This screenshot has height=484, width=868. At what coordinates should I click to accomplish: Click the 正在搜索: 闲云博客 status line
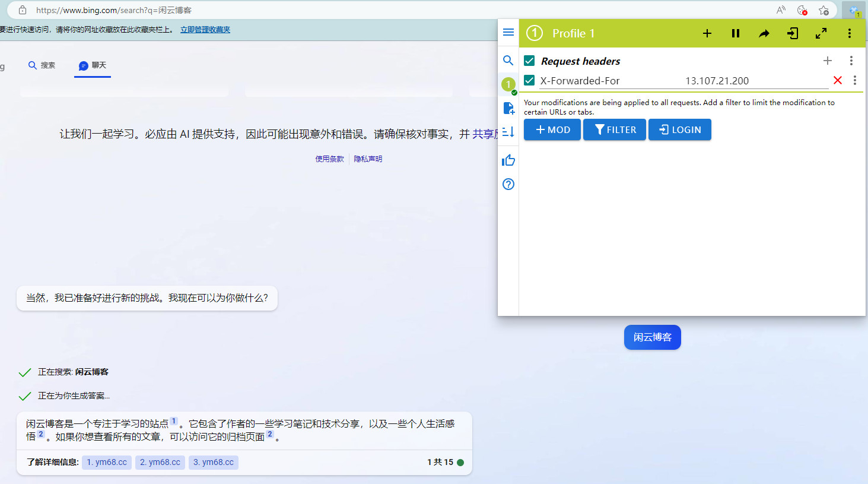point(73,372)
